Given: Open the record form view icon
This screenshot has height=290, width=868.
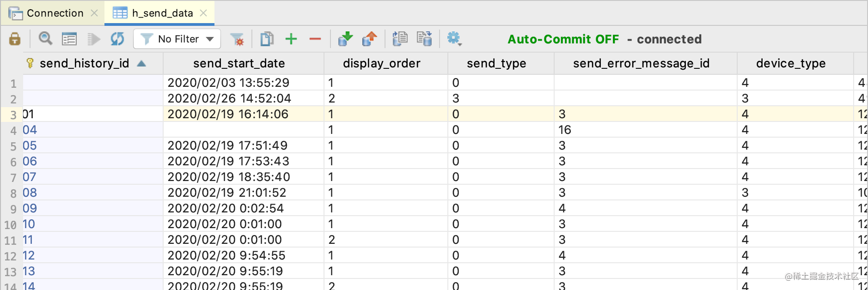Looking at the screenshot, I should [x=69, y=39].
